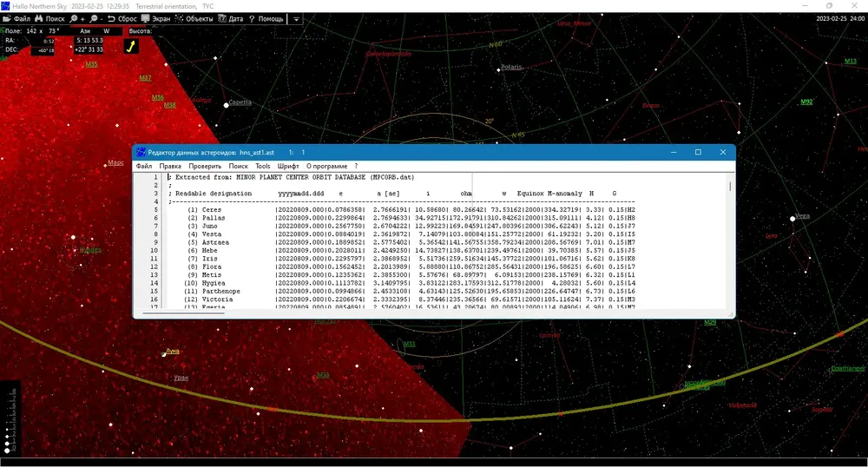The width and height of the screenshot is (868, 467).
Task: Zoom out with the magnifier minus
Action: click(x=97, y=19)
